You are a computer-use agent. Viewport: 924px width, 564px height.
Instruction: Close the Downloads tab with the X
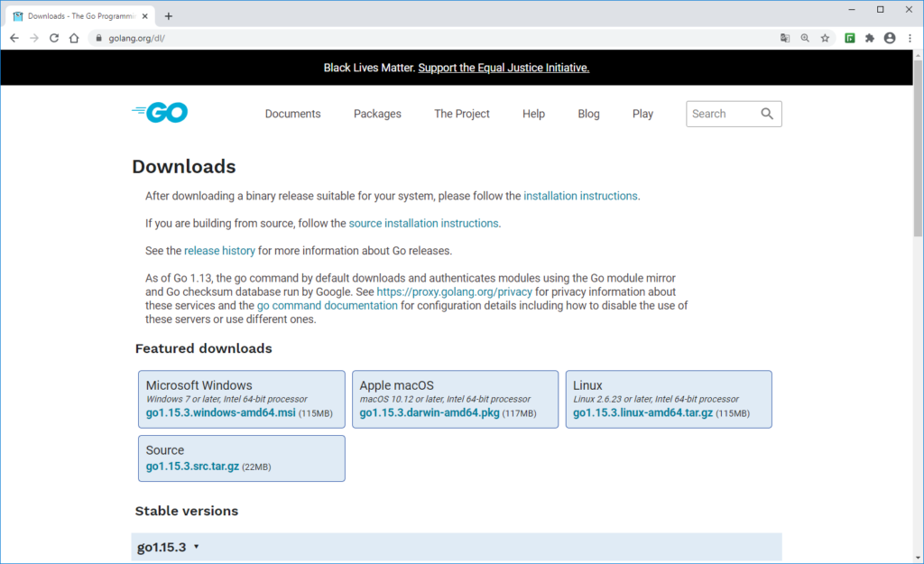145,16
